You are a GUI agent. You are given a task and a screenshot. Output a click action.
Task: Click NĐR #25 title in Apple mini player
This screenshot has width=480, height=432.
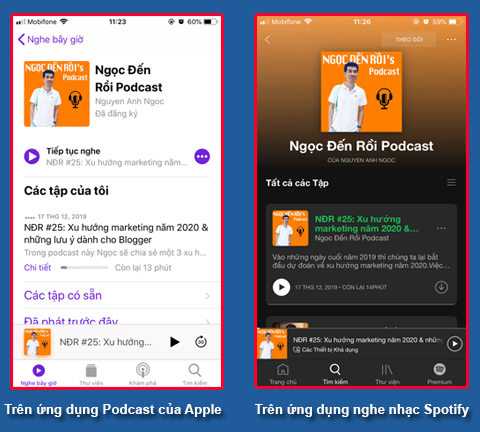click(x=106, y=342)
